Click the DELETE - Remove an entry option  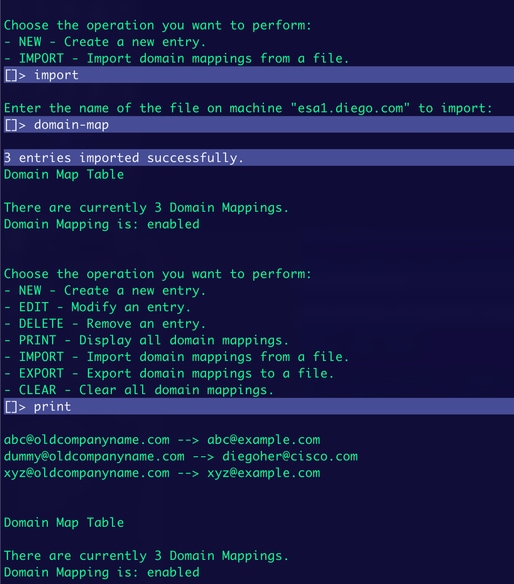pyautogui.click(x=105, y=324)
